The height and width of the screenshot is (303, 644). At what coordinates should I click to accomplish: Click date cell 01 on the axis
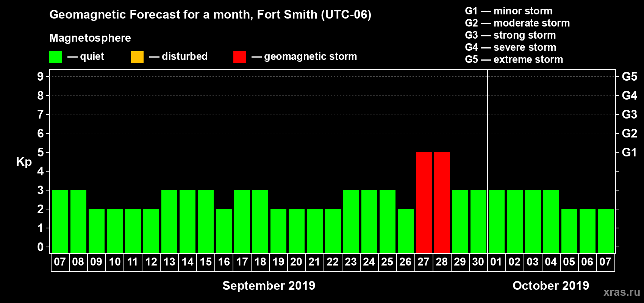tap(497, 262)
